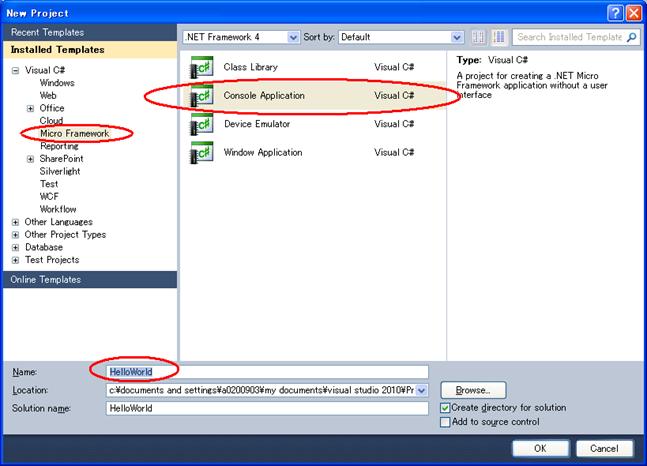Open the Online Templates section
This screenshot has height=466, width=647.
point(90,279)
